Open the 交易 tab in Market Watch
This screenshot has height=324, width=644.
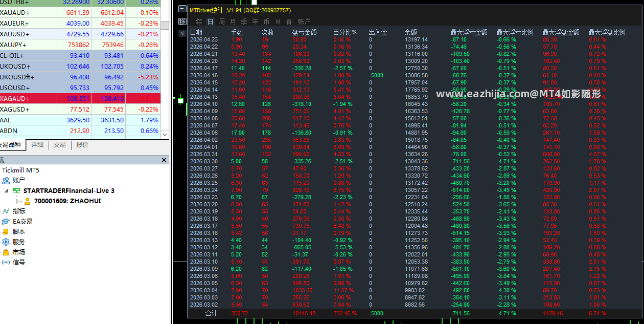60,145
